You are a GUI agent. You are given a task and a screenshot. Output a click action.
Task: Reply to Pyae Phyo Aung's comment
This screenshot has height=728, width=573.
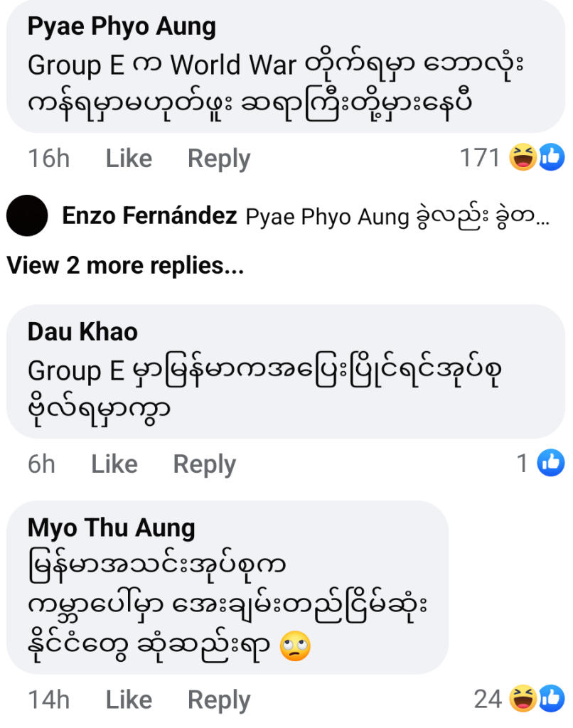(x=218, y=159)
